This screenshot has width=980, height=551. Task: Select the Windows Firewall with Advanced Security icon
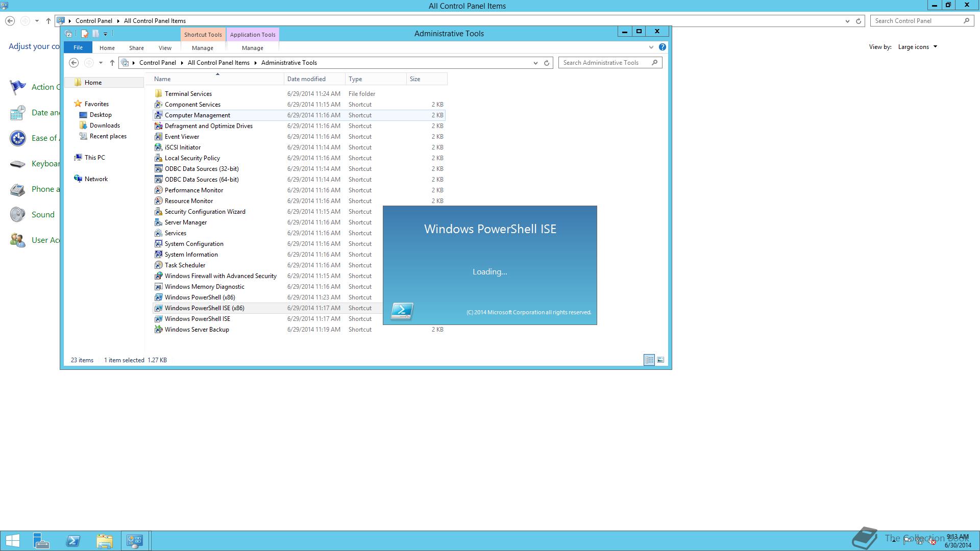pos(158,276)
